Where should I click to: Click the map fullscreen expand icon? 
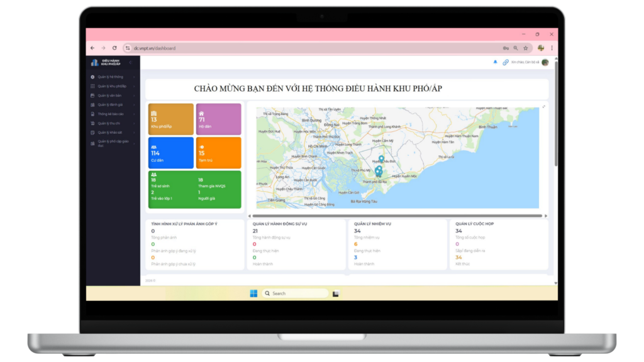[x=544, y=106]
